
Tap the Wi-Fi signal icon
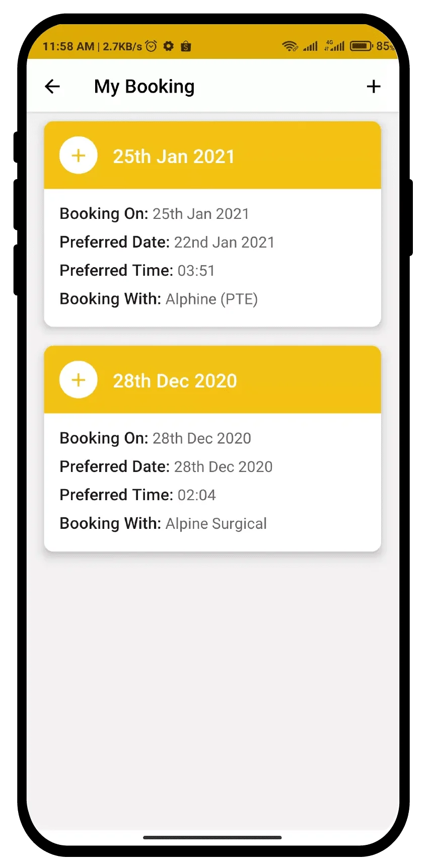(x=290, y=46)
